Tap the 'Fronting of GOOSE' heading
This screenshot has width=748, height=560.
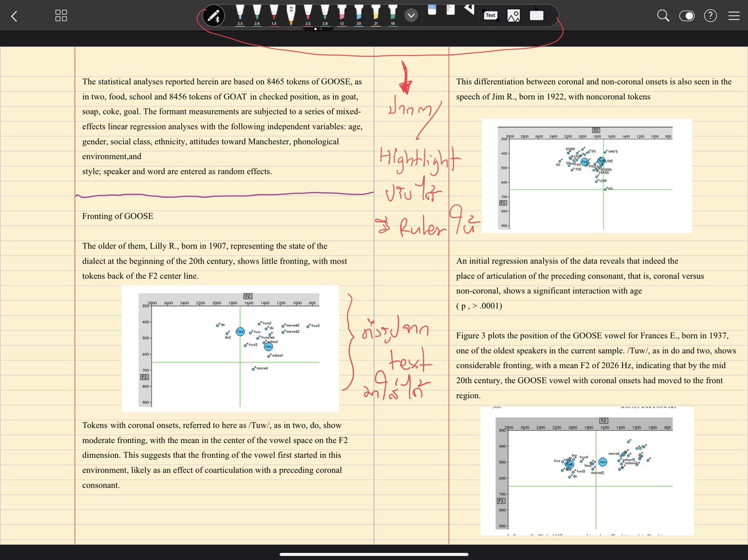click(118, 216)
